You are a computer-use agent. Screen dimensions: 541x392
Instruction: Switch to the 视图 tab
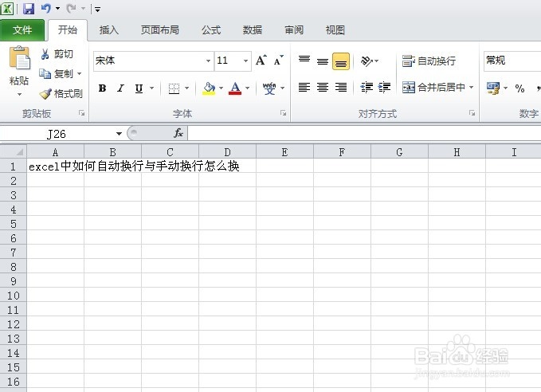click(x=335, y=30)
